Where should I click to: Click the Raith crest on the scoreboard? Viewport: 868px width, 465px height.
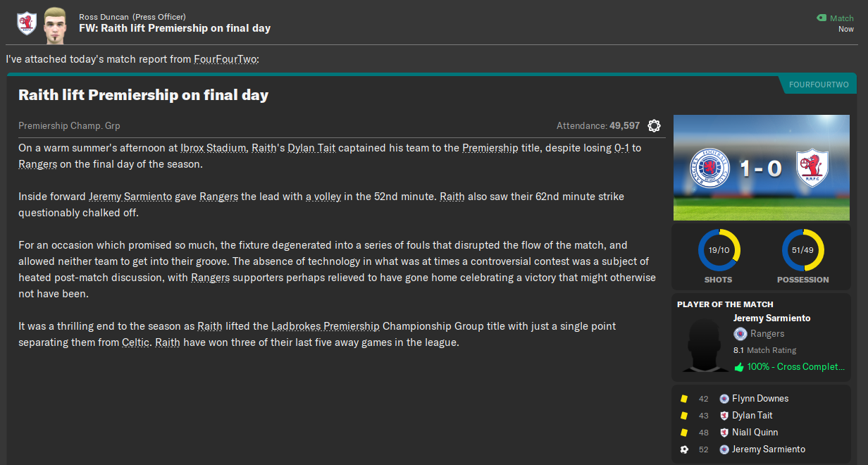point(810,168)
